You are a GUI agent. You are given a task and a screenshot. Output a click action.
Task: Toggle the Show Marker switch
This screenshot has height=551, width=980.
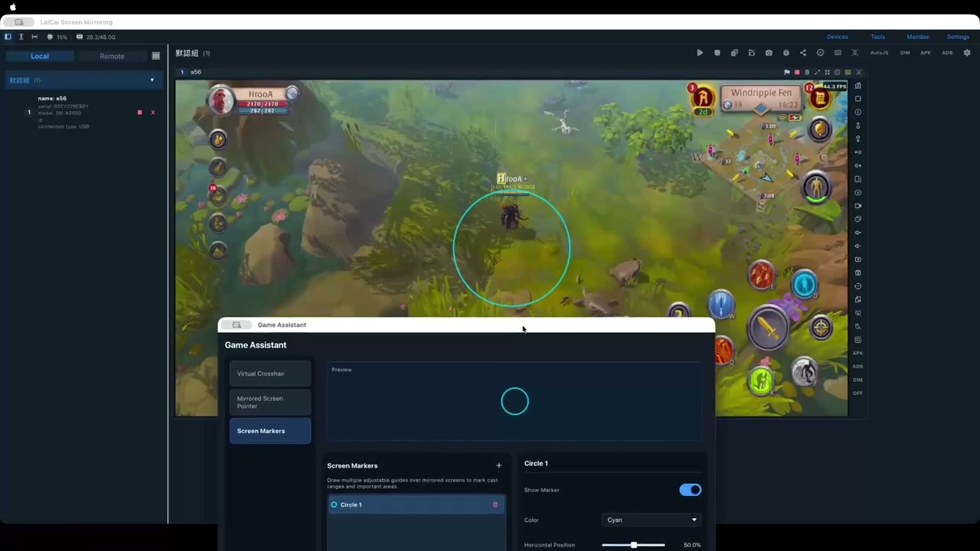coord(690,490)
